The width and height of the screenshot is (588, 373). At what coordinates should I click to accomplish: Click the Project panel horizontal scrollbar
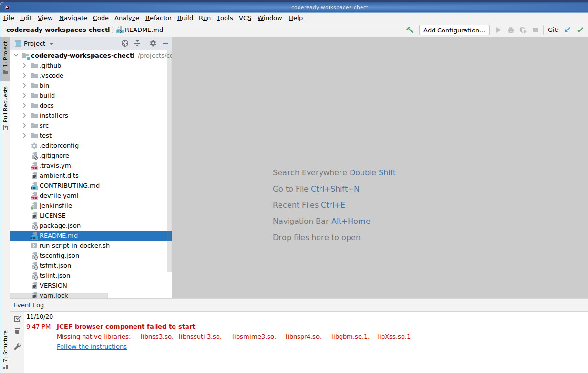tap(59, 296)
